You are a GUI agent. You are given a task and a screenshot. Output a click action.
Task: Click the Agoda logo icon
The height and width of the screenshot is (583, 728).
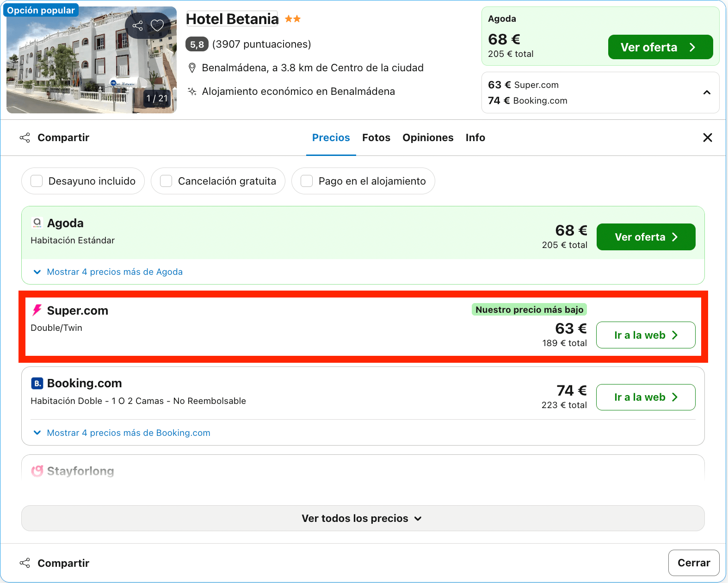coord(37,223)
